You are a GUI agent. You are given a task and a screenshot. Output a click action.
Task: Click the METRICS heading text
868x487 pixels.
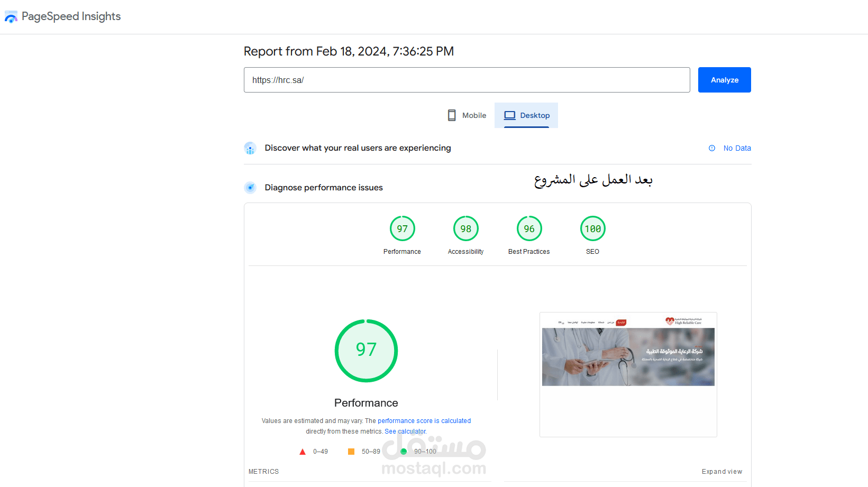(x=263, y=472)
